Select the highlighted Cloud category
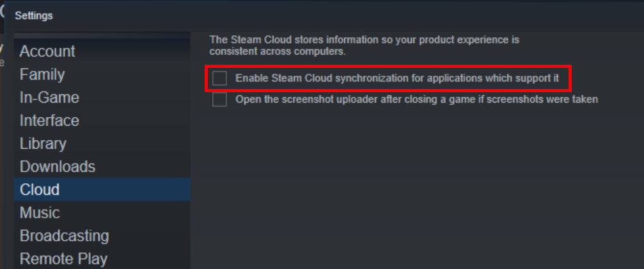Image resolution: width=644 pixels, height=269 pixels. point(102,190)
